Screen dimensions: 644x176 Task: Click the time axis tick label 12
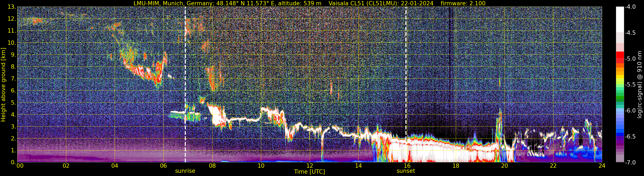tap(310, 166)
